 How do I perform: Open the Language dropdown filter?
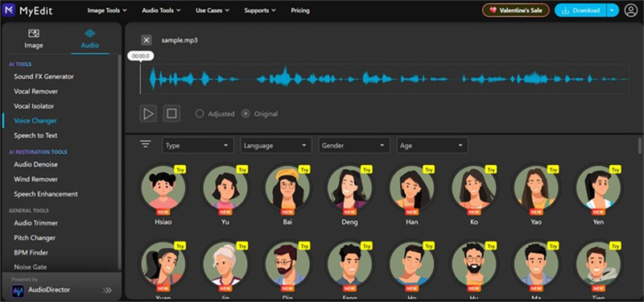[276, 146]
